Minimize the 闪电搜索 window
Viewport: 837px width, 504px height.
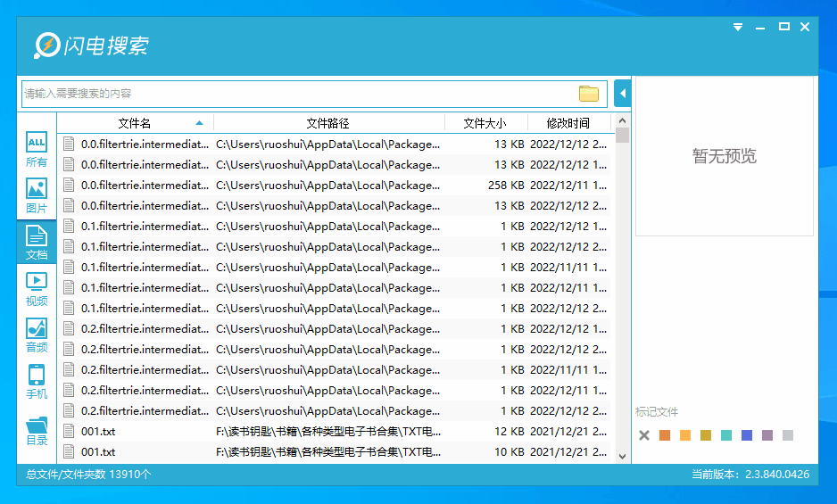coord(760,28)
